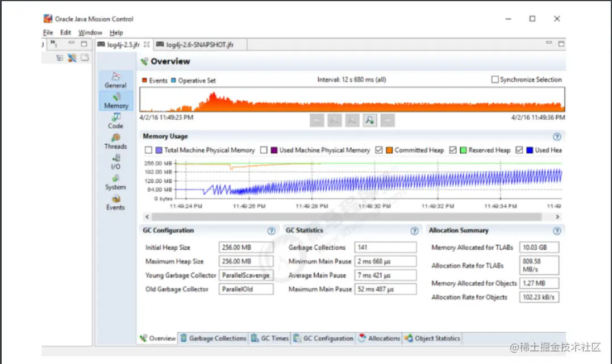612x364 pixels.
Task: Click the highlighted magnifier range button
Action: pyautogui.click(x=369, y=120)
